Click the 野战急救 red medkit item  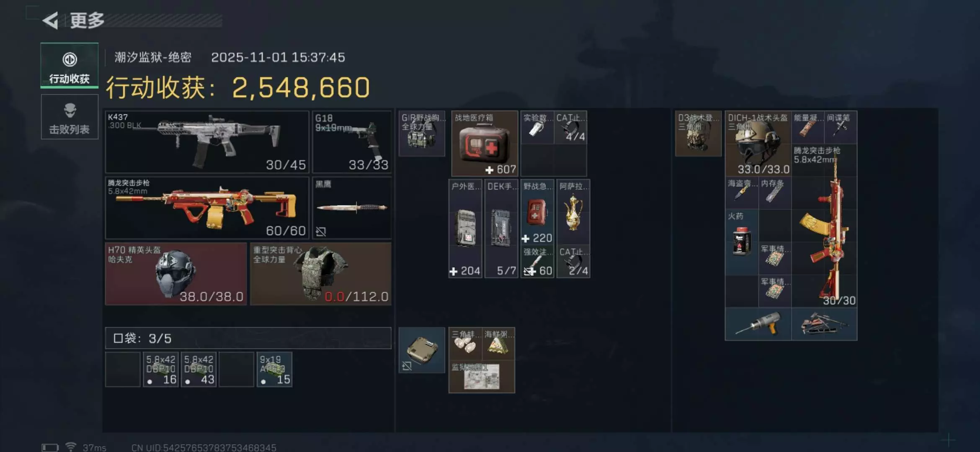tap(537, 212)
